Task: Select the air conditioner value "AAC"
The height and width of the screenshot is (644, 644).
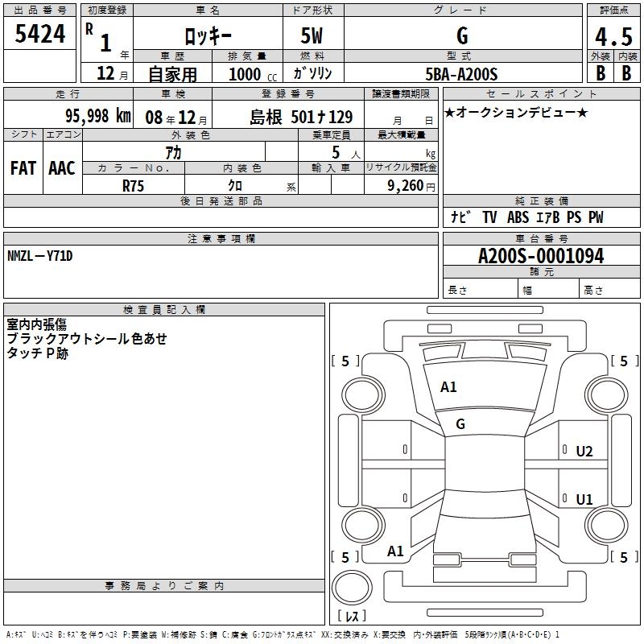Action: pyautogui.click(x=62, y=168)
